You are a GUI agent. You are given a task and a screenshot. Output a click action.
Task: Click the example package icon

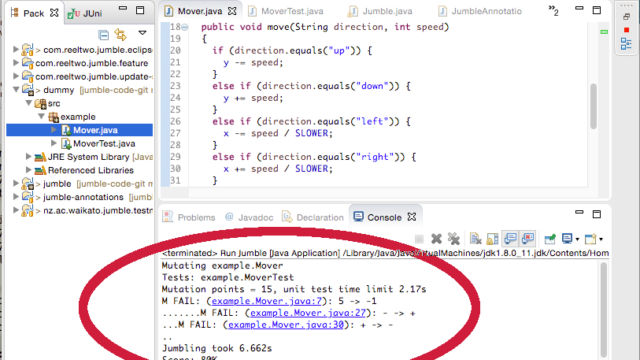click(x=53, y=117)
